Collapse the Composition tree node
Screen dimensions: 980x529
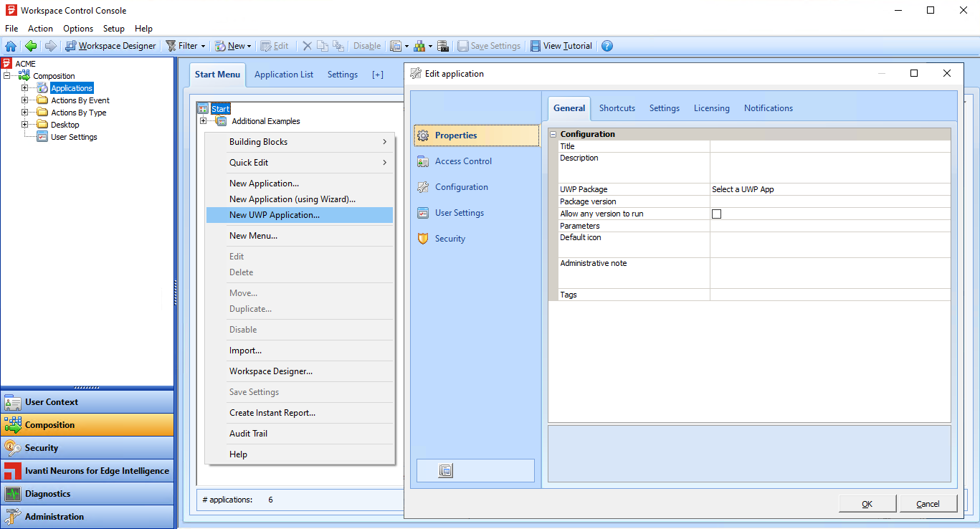pos(7,76)
